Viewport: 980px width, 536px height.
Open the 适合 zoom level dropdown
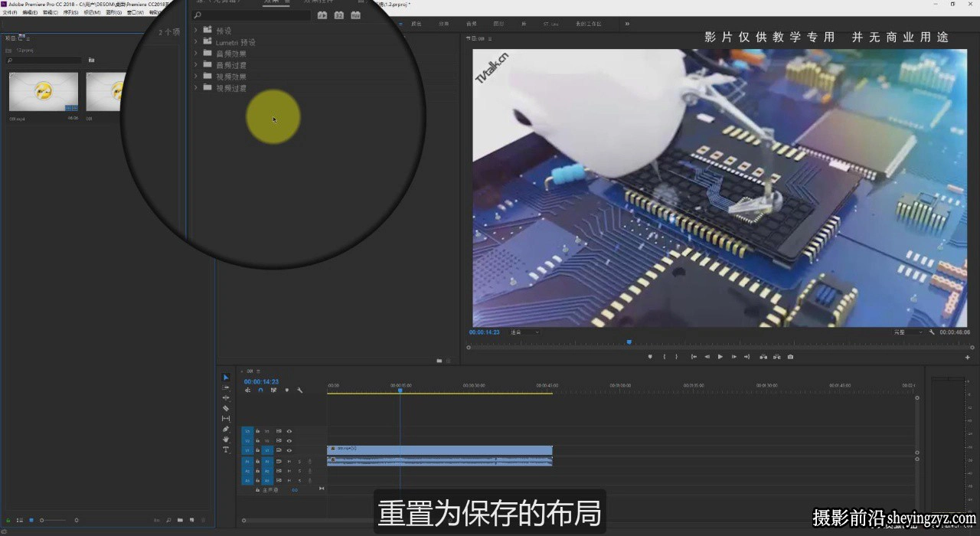[525, 332]
